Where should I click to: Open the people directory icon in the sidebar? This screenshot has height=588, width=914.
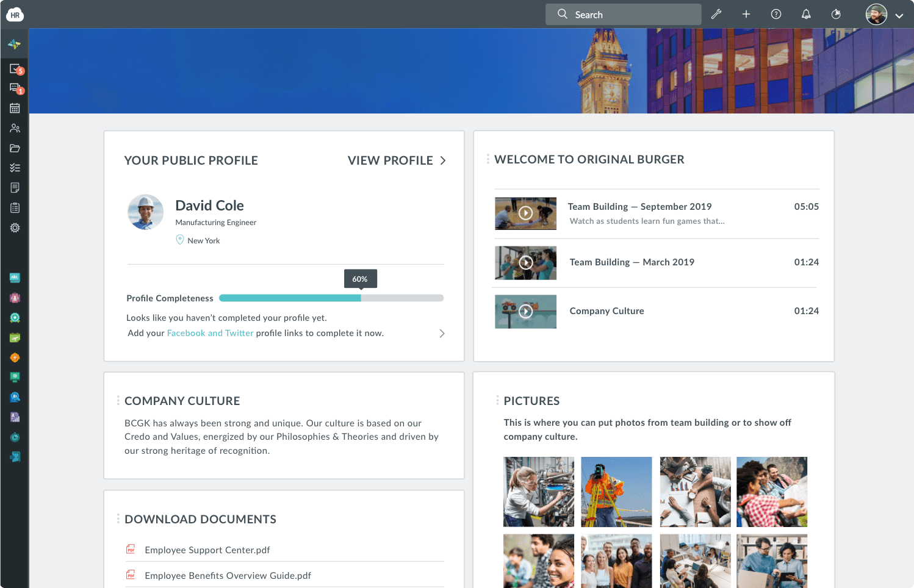pyautogui.click(x=15, y=127)
